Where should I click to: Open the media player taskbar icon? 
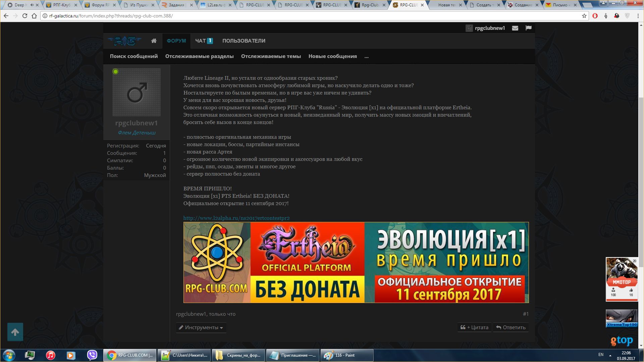[x=71, y=355]
